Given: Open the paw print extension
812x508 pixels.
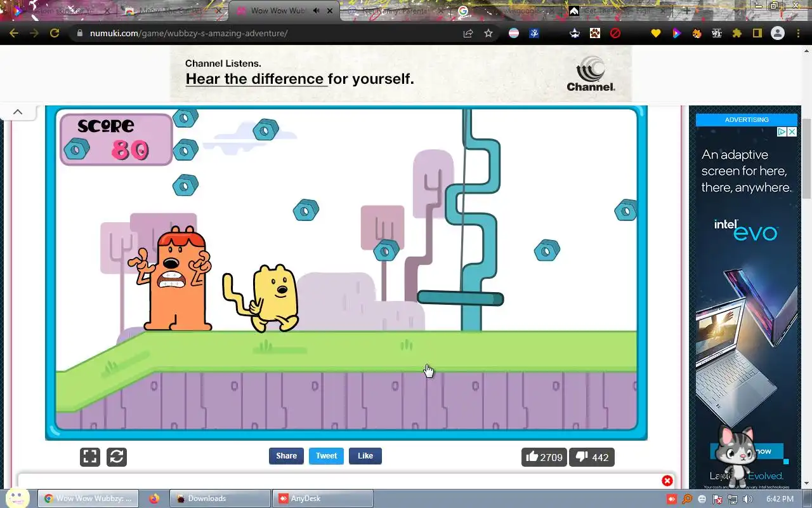Looking at the screenshot, I should 595,33.
